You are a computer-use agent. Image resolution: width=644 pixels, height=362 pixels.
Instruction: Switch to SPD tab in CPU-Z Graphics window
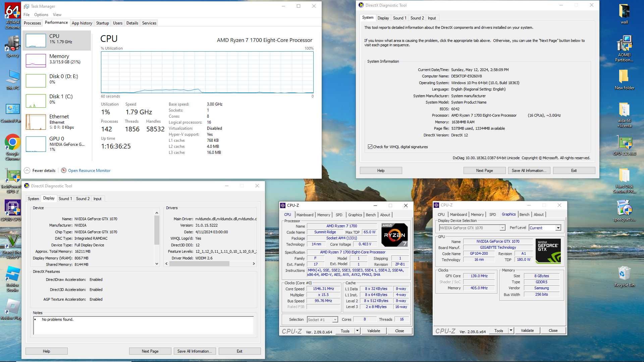(492, 215)
